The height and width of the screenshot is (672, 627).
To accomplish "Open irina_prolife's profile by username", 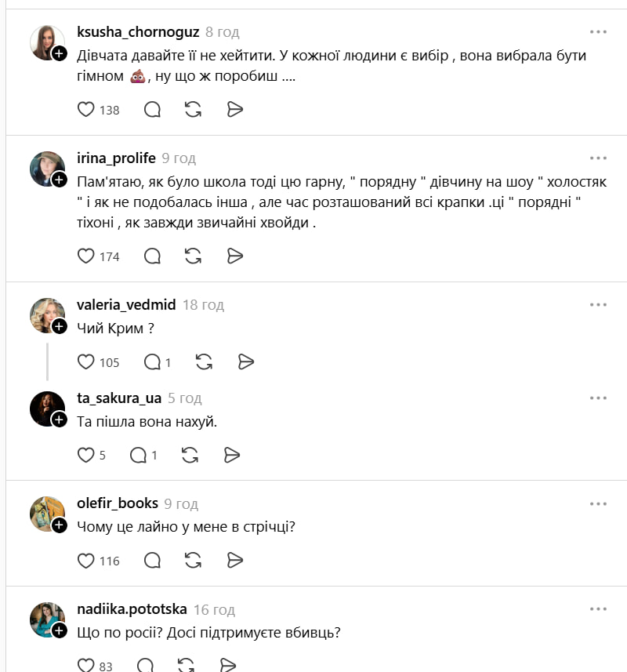I will 116,158.
